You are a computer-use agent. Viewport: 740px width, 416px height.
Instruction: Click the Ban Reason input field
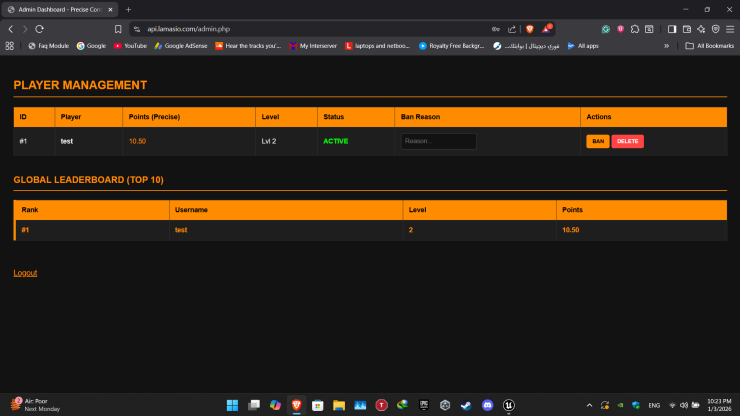(438, 142)
